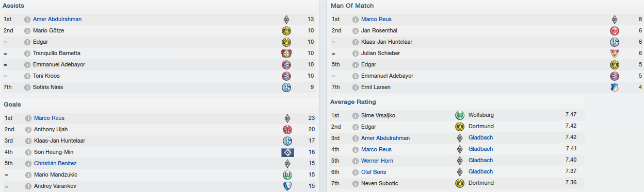Click Wolfsburg badge in Sime Vrsaljko's row
Viewport: 644px width, 192px height.
[x=460, y=115]
